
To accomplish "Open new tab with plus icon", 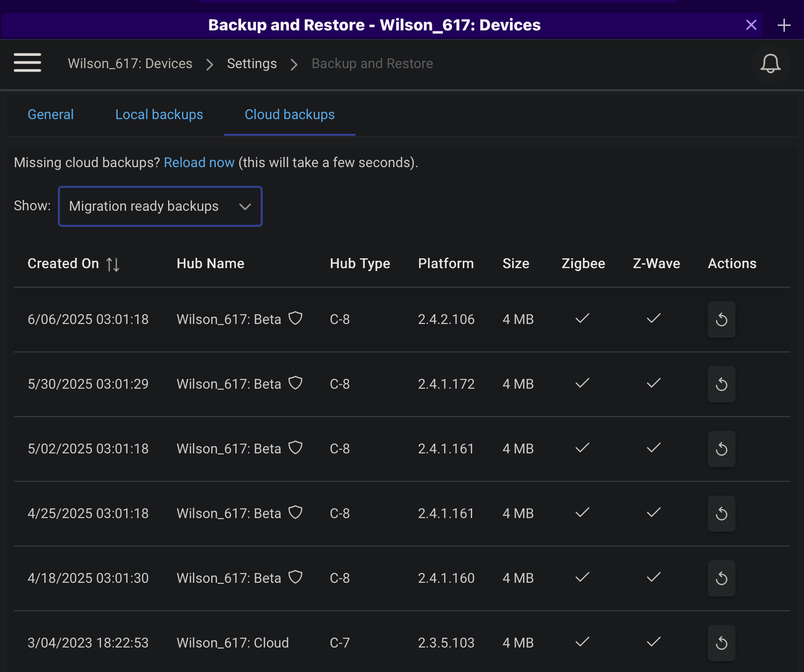I will (x=784, y=25).
